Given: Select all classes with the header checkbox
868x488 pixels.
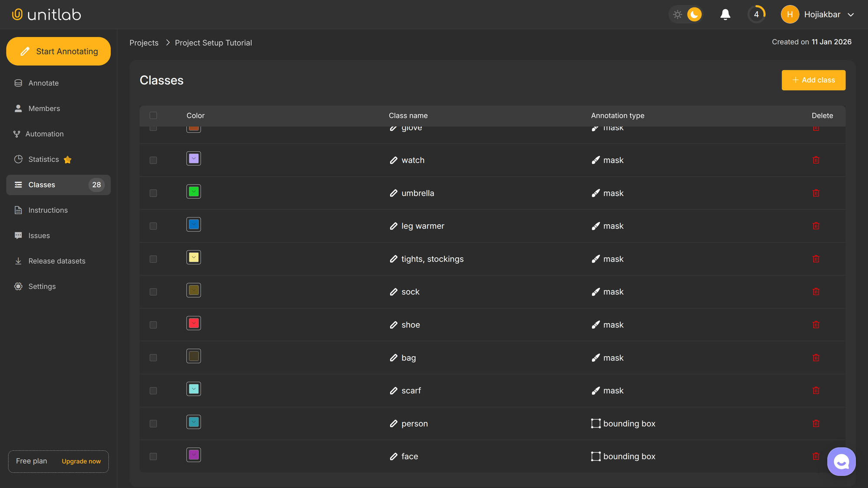Looking at the screenshot, I should 153,115.
